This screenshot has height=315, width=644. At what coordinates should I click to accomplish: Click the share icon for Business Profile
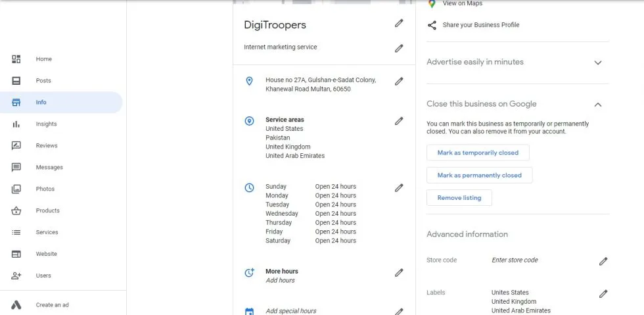pyautogui.click(x=432, y=25)
